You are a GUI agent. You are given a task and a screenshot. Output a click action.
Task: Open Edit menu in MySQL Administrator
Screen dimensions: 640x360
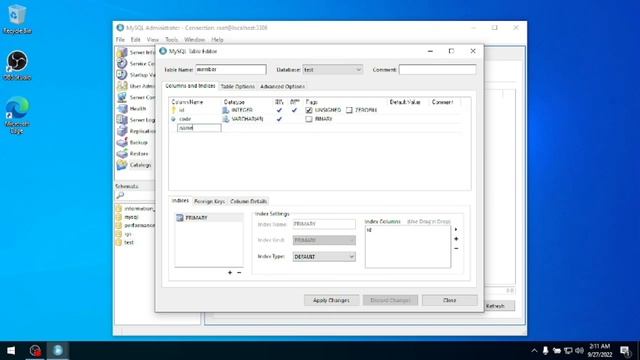[x=136, y=40]
